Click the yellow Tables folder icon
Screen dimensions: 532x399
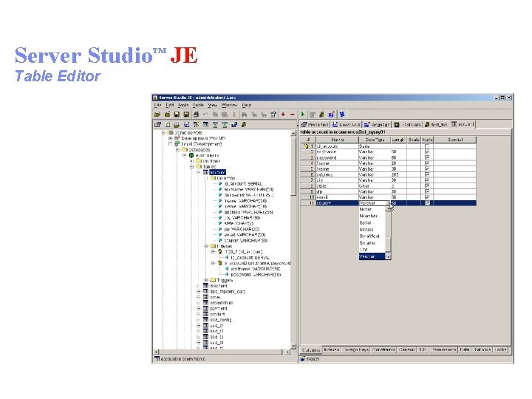tap(199, 166)
